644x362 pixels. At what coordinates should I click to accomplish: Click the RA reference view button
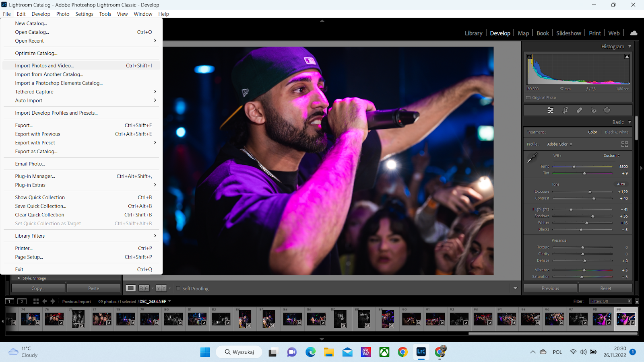coord(144,288)
